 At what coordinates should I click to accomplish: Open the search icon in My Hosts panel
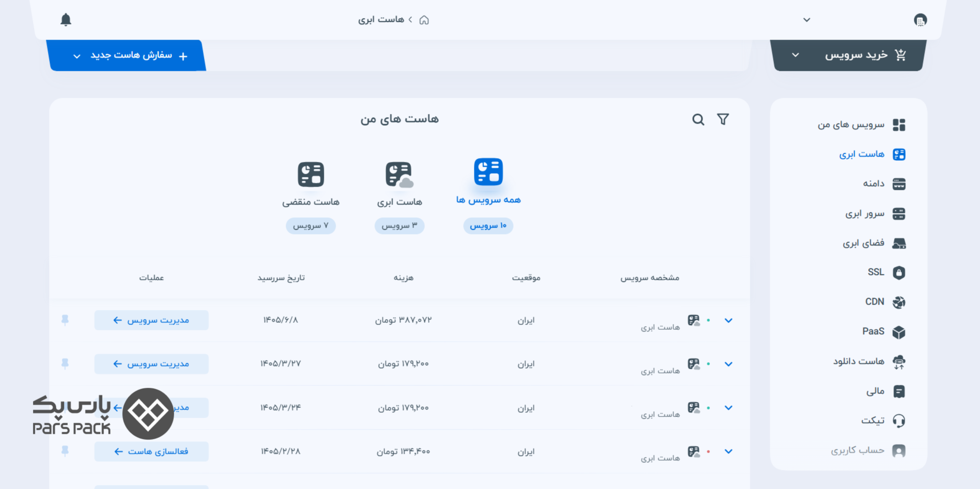point(698,119)
